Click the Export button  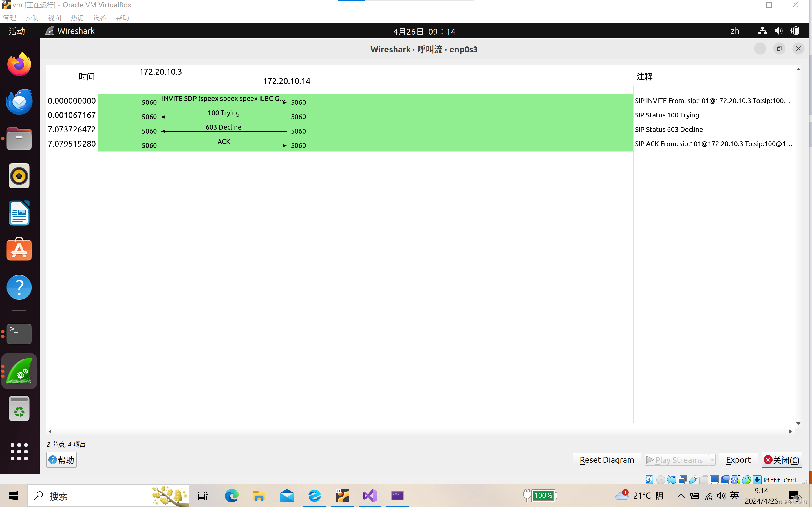point(738,460)
